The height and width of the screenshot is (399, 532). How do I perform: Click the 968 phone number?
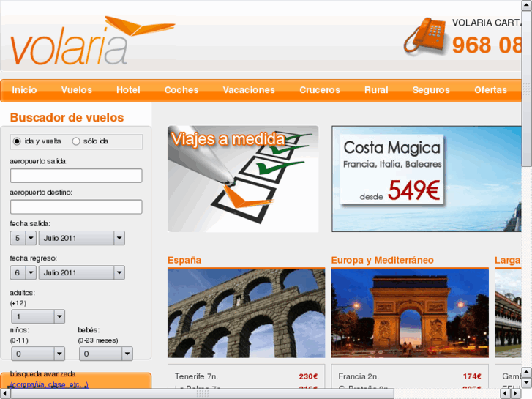tap(487, 45)
